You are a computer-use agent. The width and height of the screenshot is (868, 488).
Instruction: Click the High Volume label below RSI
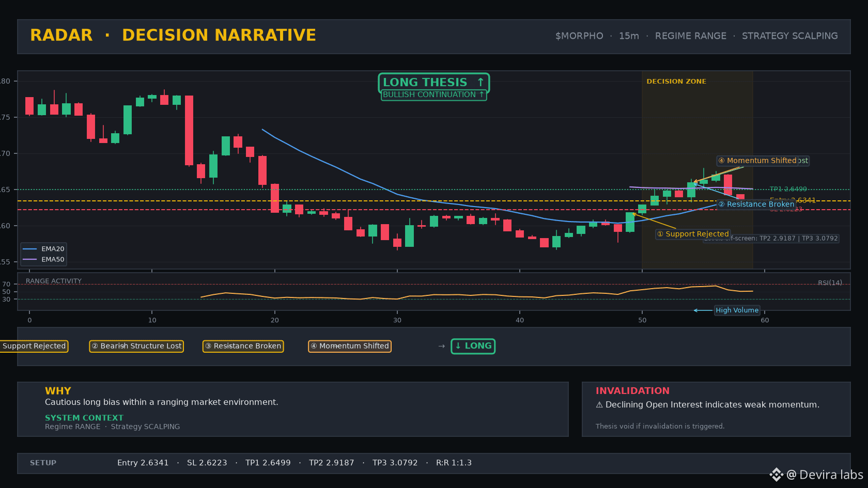click(737, 310)
